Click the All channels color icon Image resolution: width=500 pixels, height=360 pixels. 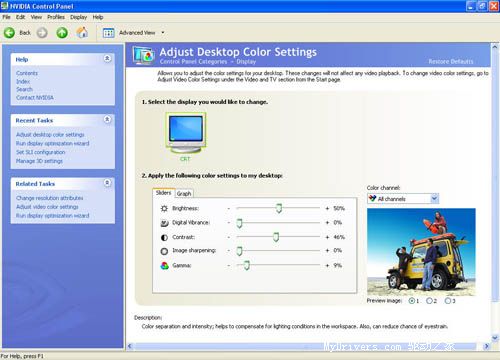click(372, 198)
